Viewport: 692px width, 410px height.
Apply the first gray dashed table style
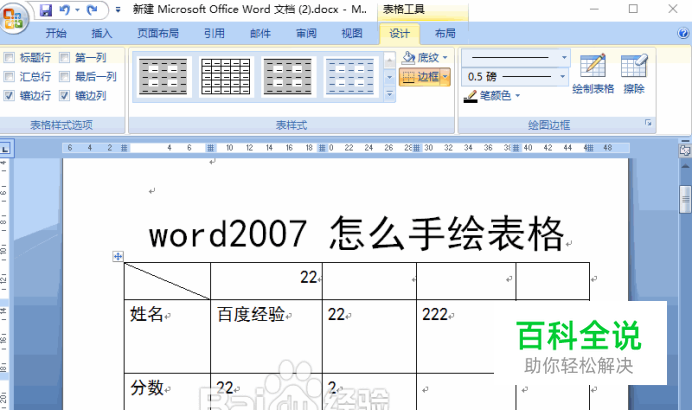[163, 77]
